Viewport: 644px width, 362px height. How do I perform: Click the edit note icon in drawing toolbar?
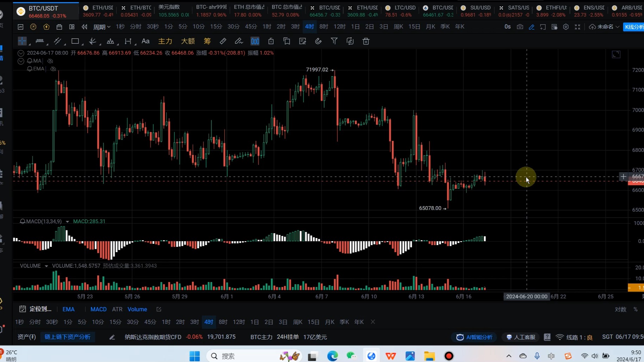(302, 41)
